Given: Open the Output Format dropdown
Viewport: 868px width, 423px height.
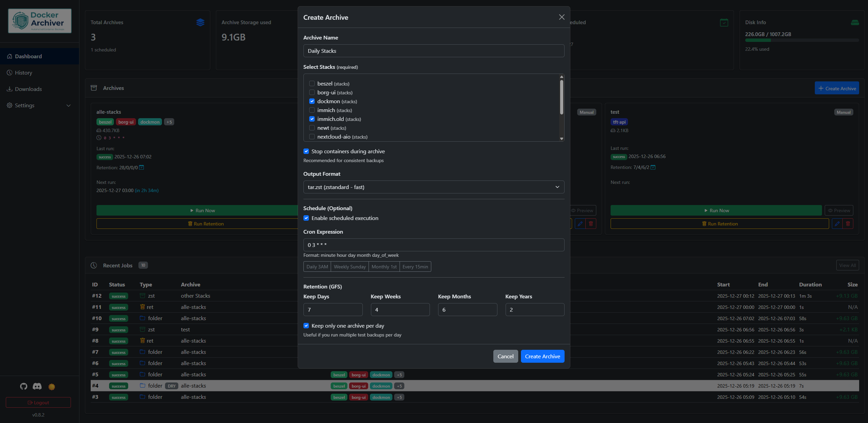Looking at the screenshot, I should (434, 187).
